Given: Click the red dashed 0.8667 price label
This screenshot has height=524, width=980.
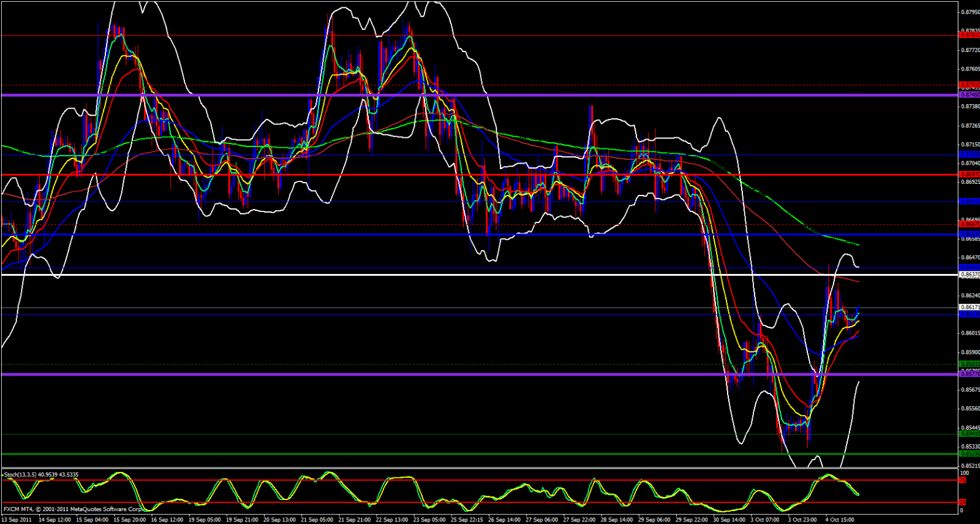Looking at the screenshot, I should [969, 224].
